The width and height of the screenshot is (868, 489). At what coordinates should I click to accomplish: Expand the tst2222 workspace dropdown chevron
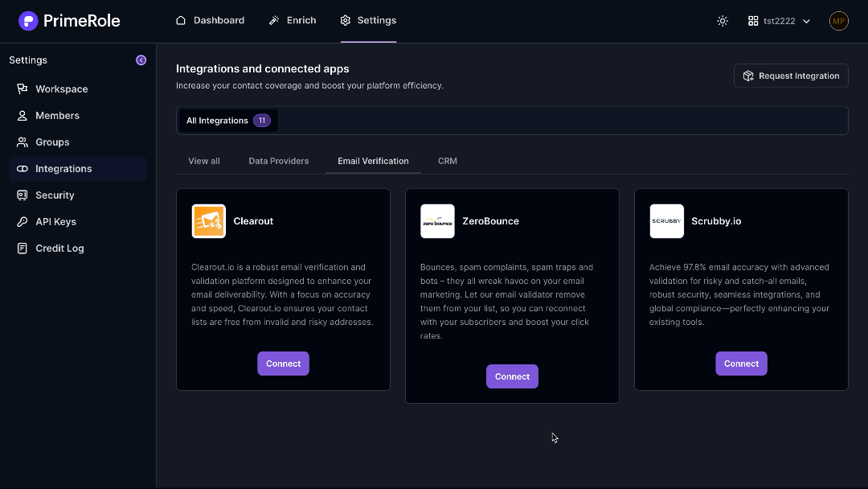click(807, 22)
